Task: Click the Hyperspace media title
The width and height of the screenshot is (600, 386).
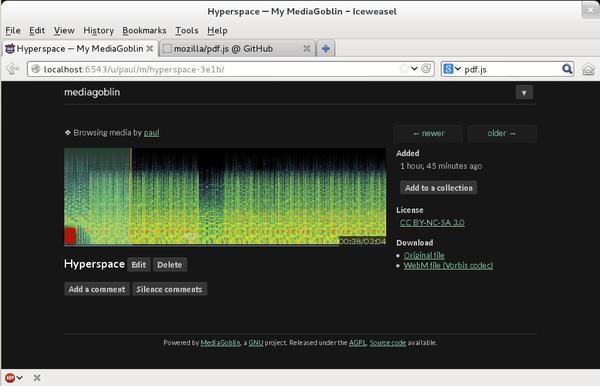Action: 94,264
